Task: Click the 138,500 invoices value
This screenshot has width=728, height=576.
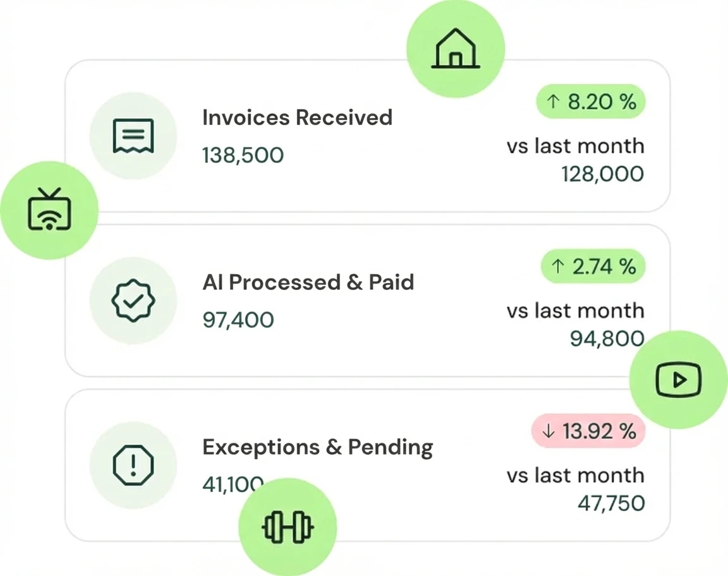Action: [x=243, y=155]
